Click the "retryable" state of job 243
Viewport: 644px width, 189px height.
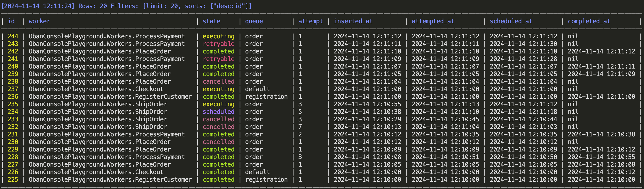(218, 44)
